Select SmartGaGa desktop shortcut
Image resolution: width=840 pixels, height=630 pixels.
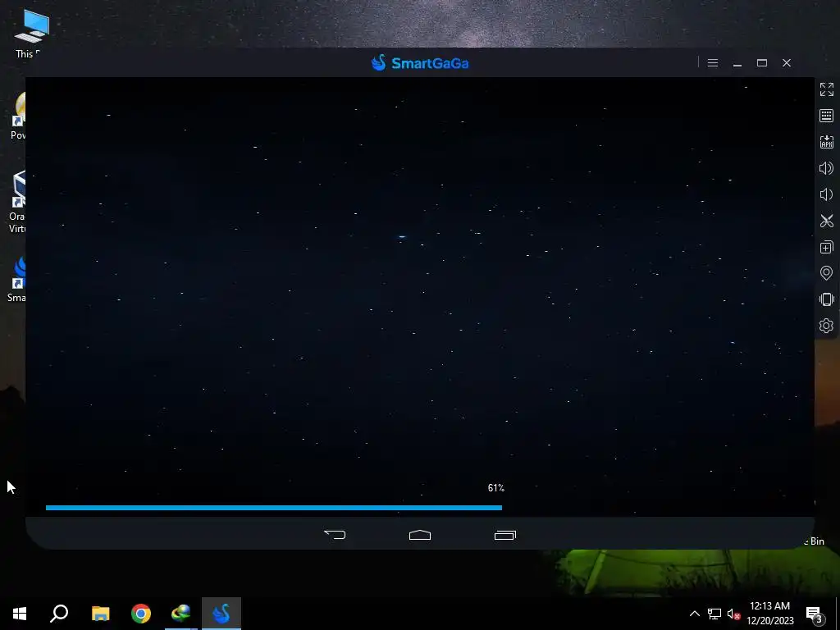click(x=16, y=280)
